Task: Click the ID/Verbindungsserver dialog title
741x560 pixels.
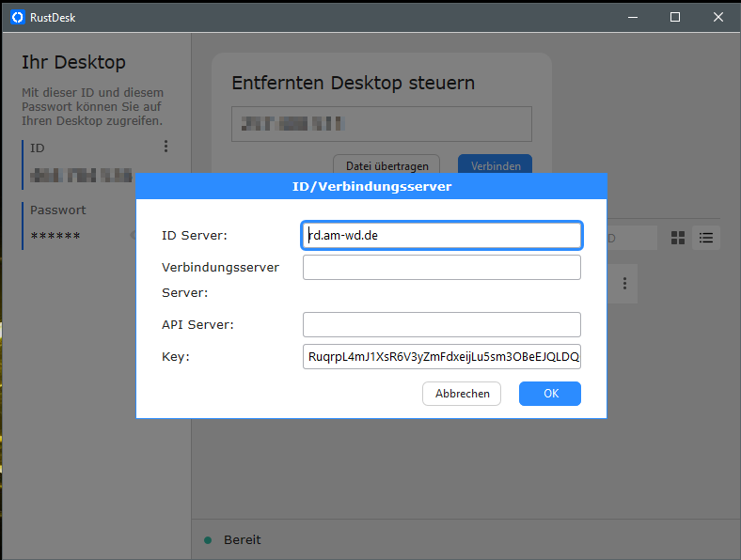Action: (x=371, y=186)
